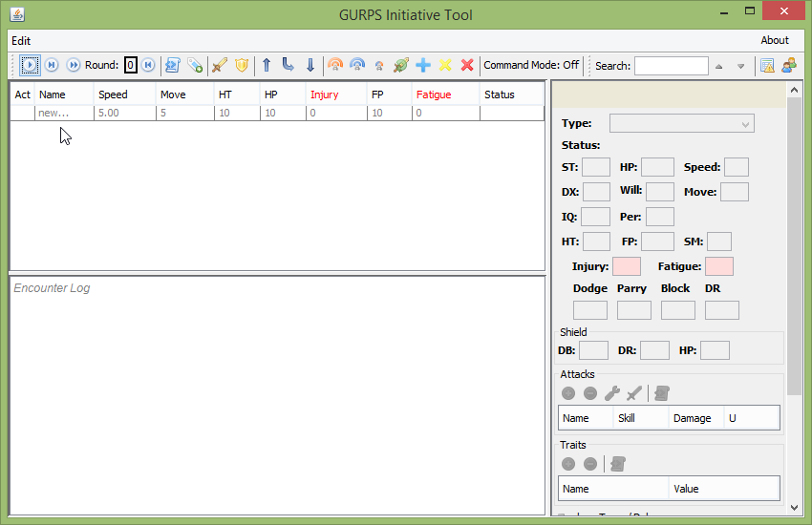Click the Status column header

pos(512,94)
